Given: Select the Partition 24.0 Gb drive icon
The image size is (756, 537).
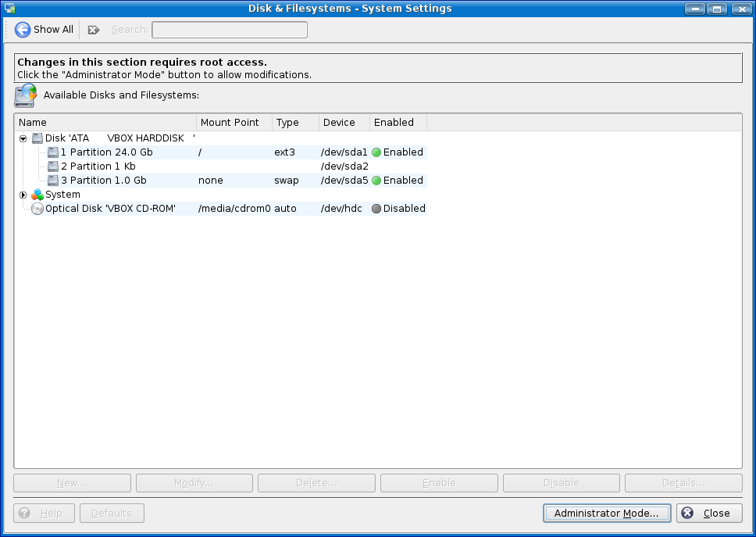Looking at the screenshot, I should [53, 152].
